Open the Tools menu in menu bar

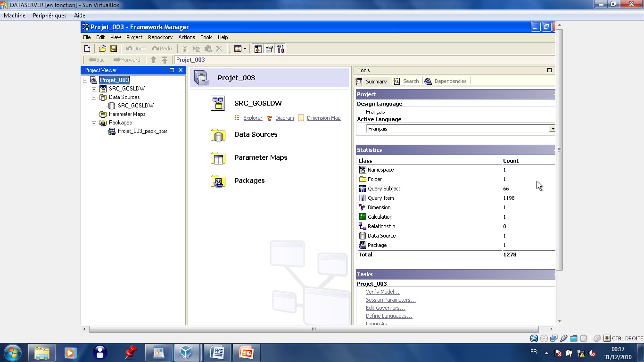[x=206, y=37]
